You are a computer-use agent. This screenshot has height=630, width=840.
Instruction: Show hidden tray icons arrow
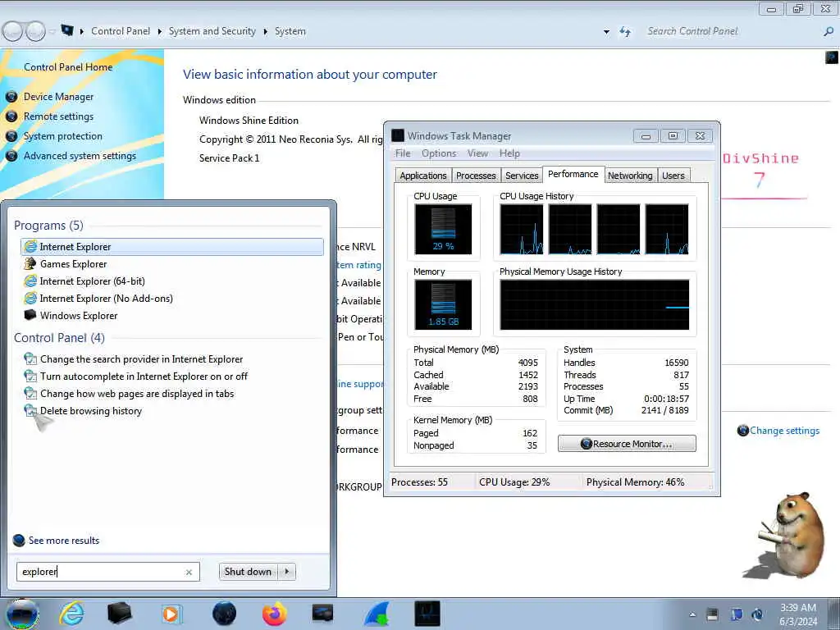(692, 614)
